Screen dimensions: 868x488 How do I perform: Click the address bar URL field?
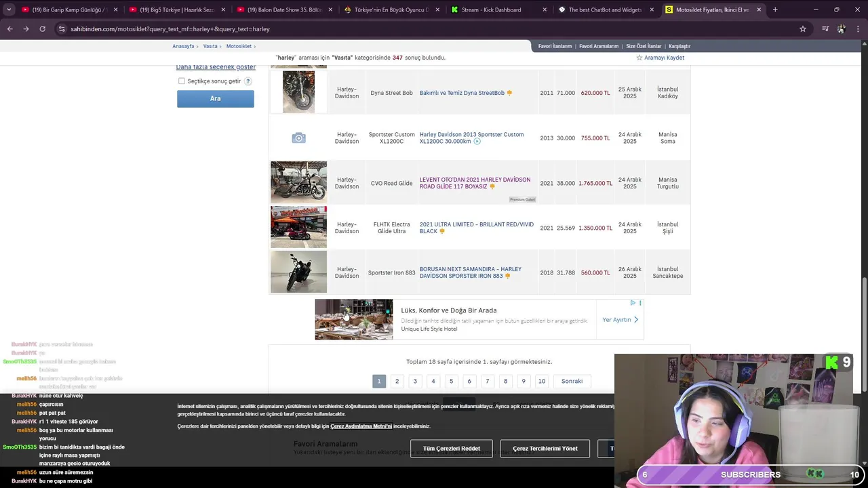pyautogui.click(x=427, y=29)
